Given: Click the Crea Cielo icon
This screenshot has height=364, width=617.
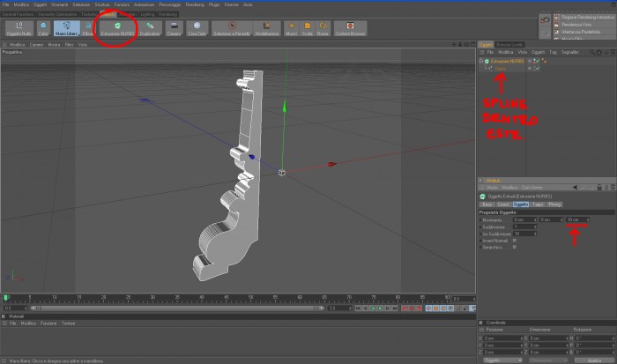Looking at the screenshot, I should point(197,26).
